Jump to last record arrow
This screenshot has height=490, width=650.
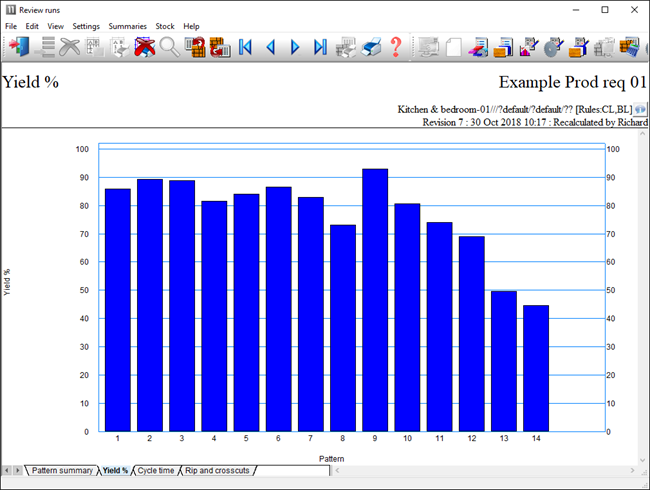coord(320,46)
